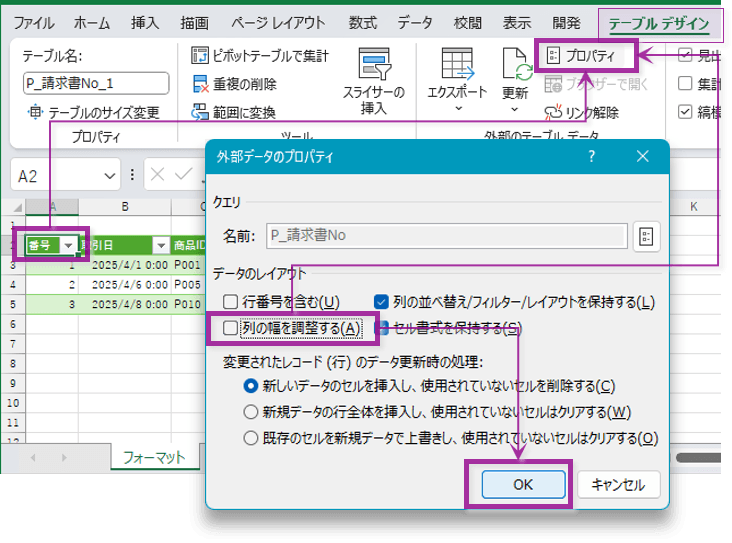Screen dimensions: 732x543
Task: Open the ページ レイアウト tab
Action: point(278,23)
